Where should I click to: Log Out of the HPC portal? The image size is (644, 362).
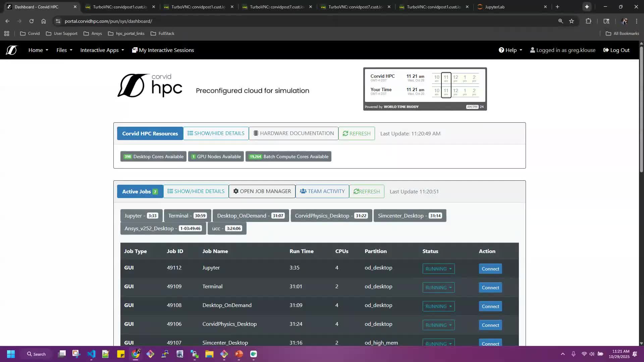point(616,50)
